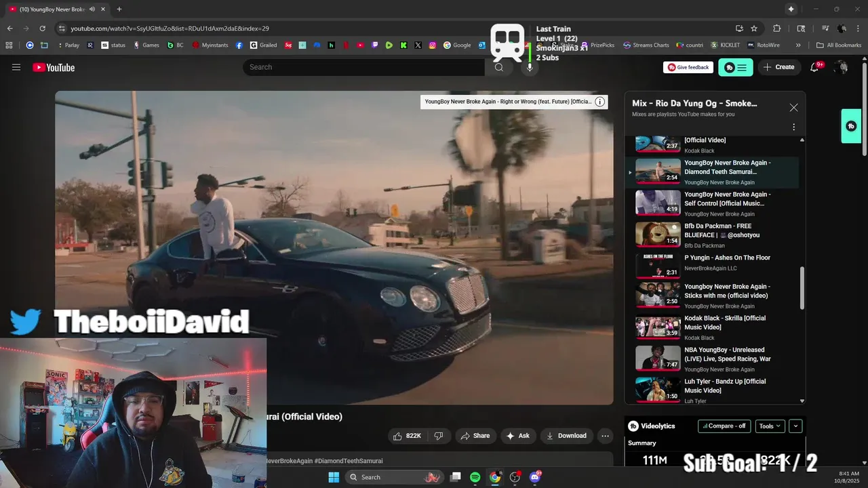
Task: Download the video
Action: [x=566, y=436]
